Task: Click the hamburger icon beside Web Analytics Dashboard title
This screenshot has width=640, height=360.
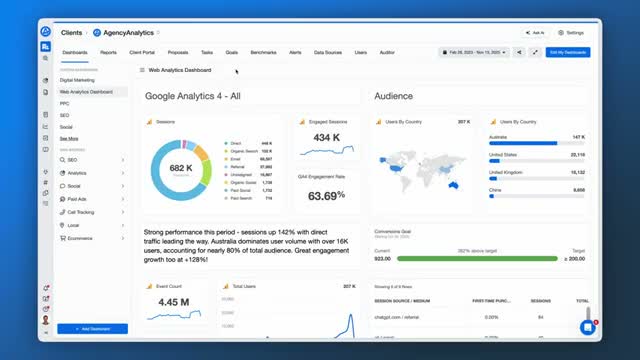Action: point(142,70)
